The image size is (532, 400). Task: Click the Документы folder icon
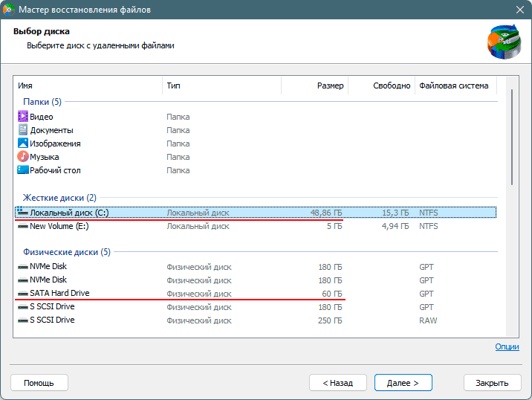click(23, 129)
